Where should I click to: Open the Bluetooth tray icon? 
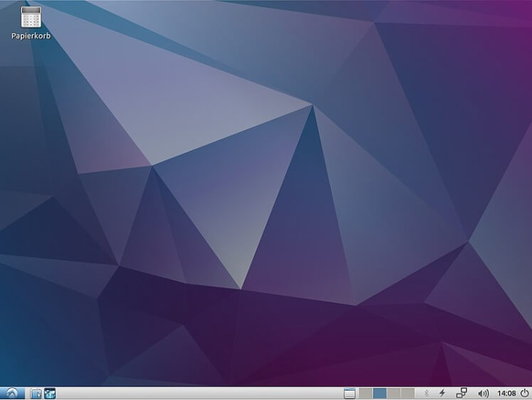coord(427,393)
